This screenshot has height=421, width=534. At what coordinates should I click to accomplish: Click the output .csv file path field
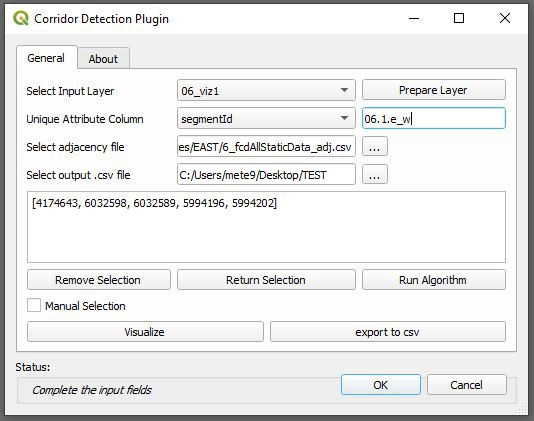(266, 174)
